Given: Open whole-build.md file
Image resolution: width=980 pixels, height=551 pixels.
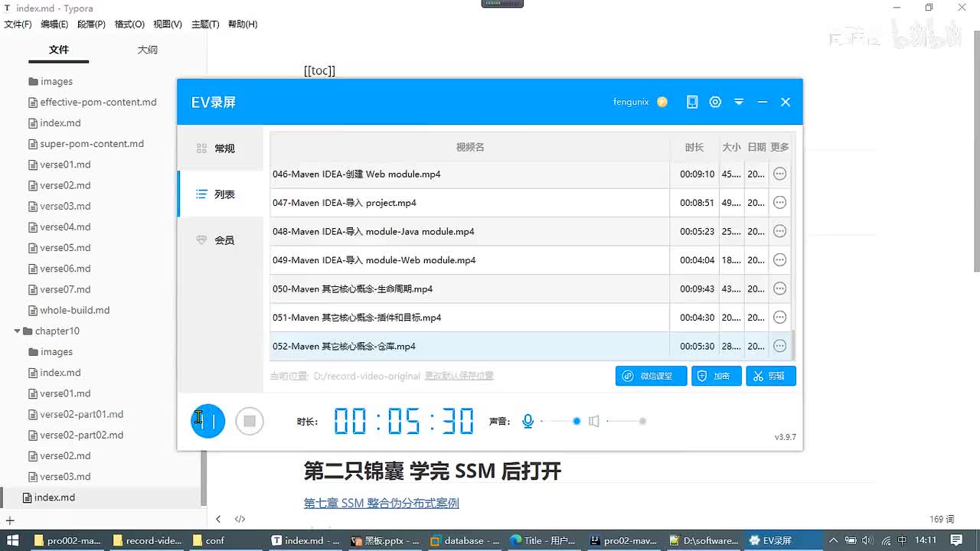Looking at the screenshot, I should click(75, 310).
